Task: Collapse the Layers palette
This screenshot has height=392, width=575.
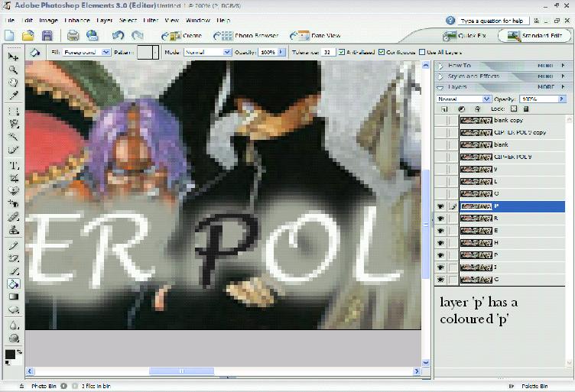Action: (440, 87)
